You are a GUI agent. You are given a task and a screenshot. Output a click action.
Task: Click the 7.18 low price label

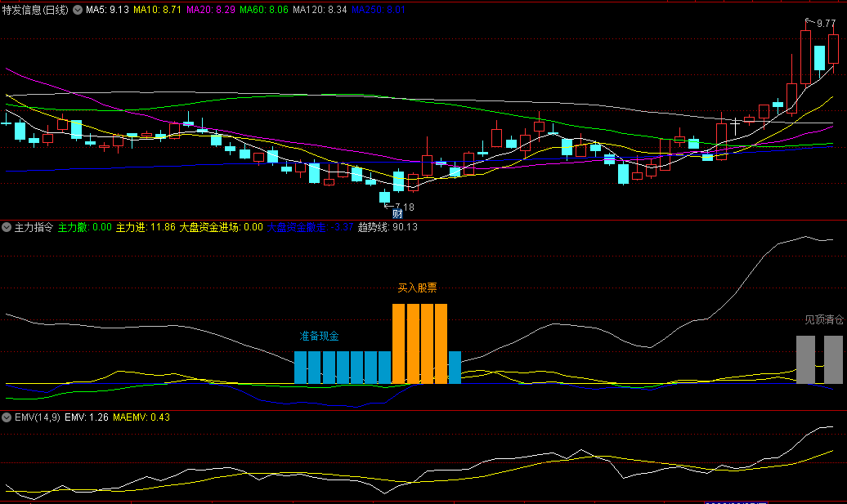point(405,207)
